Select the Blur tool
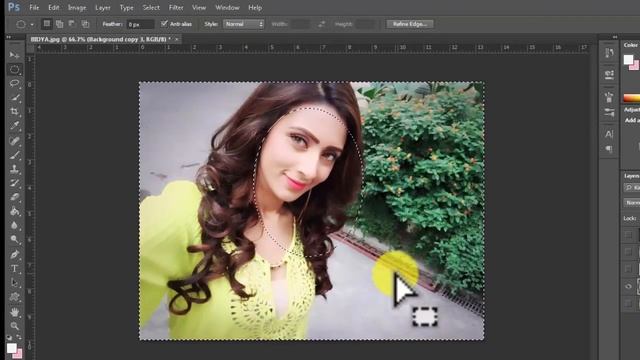640x360 pixels. click(x=15, y=225)
